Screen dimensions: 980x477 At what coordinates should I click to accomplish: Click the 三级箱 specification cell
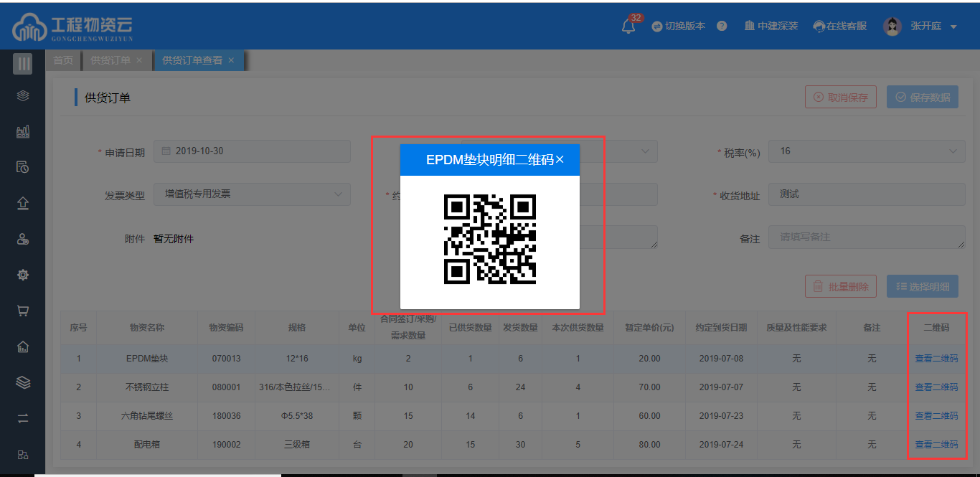(x=296, y=445)
